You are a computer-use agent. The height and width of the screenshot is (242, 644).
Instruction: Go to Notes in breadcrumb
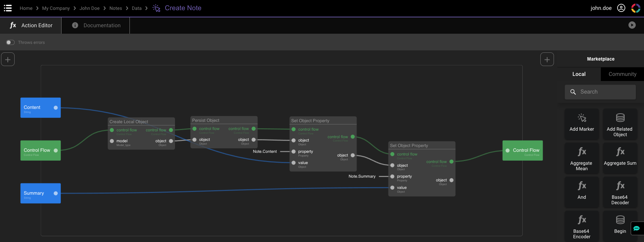click(116, 8)
